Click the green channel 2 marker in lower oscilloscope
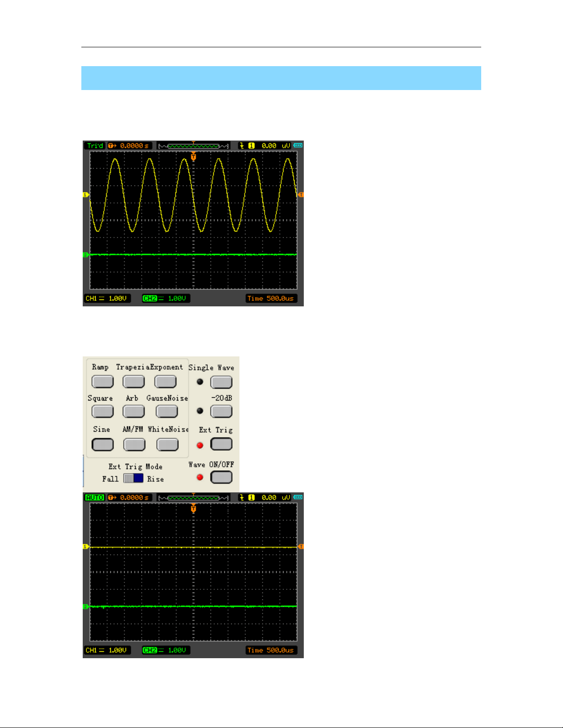563x728 pixels. pyautogui.click(x=85, y=607)
